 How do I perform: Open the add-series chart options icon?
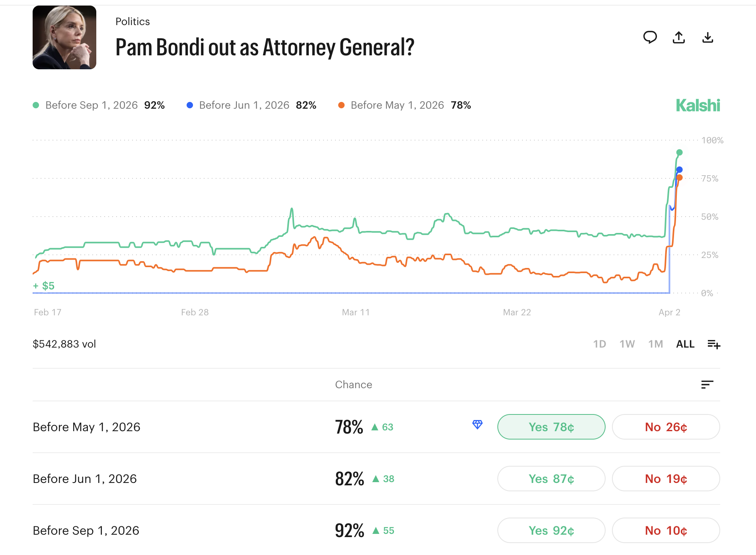click(714, 344)
